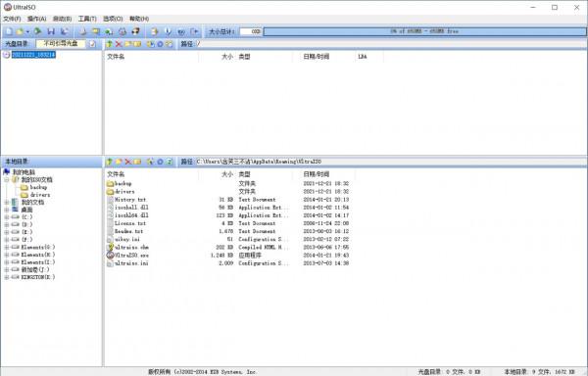The height and width of the screenshot is (376, 588).
Task: Click green Up arrow in 光盘目录 toolbar
Action: point(109,44)
